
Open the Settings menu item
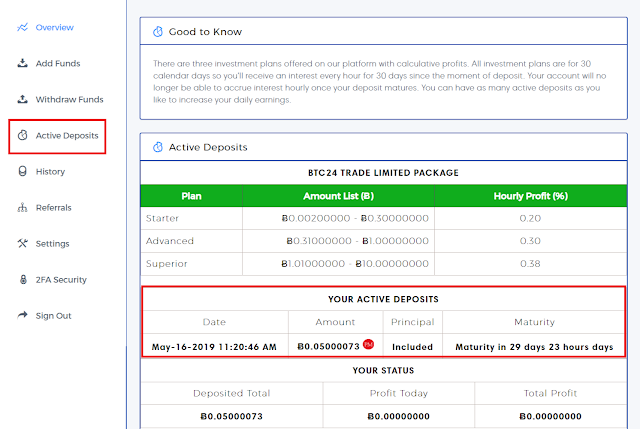(x=52, y=244)
